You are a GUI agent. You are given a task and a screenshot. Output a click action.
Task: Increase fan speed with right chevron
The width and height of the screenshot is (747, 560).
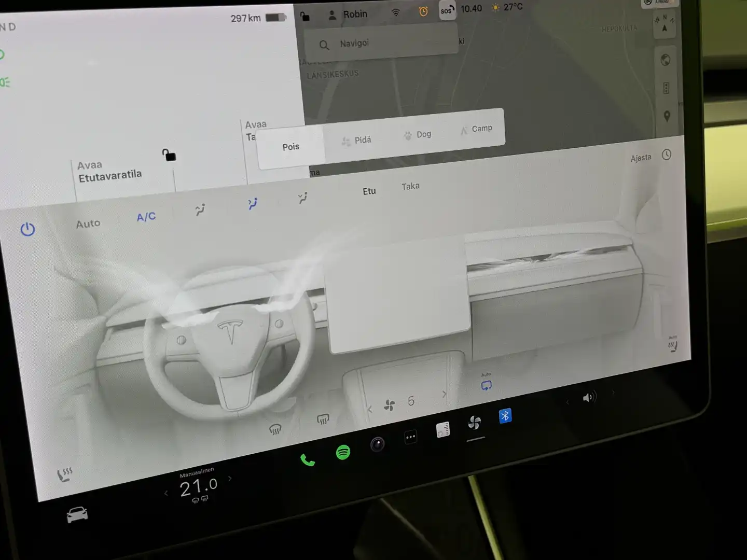(444, 394)
